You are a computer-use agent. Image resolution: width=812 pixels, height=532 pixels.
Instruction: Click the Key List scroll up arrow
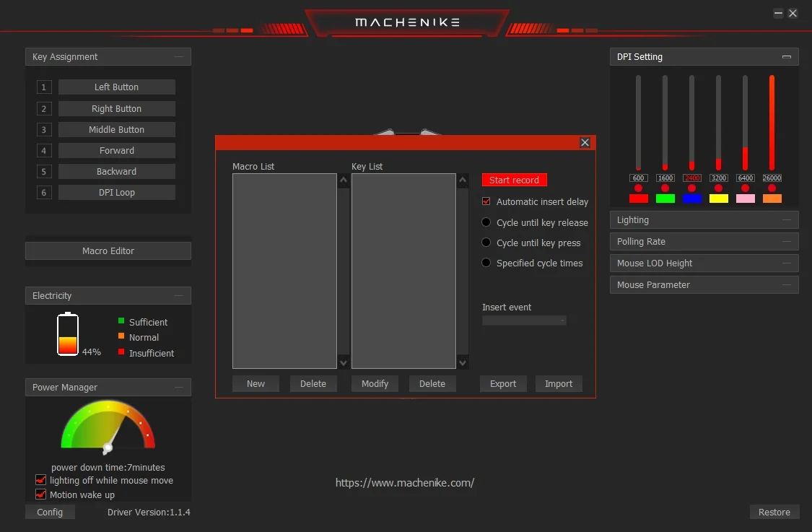click(462, 180)
